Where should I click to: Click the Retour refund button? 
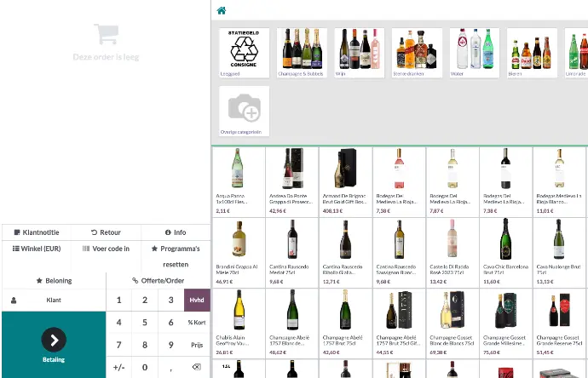[106, 232]
